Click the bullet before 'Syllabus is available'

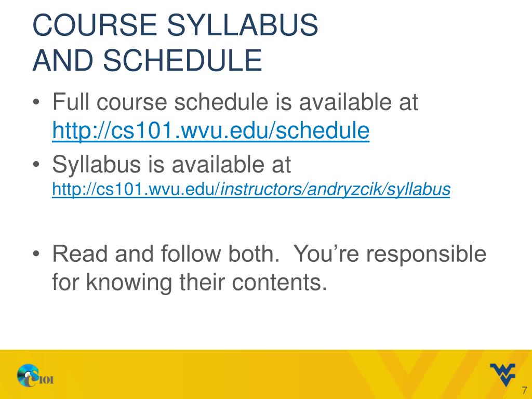(x=37, y=165)
